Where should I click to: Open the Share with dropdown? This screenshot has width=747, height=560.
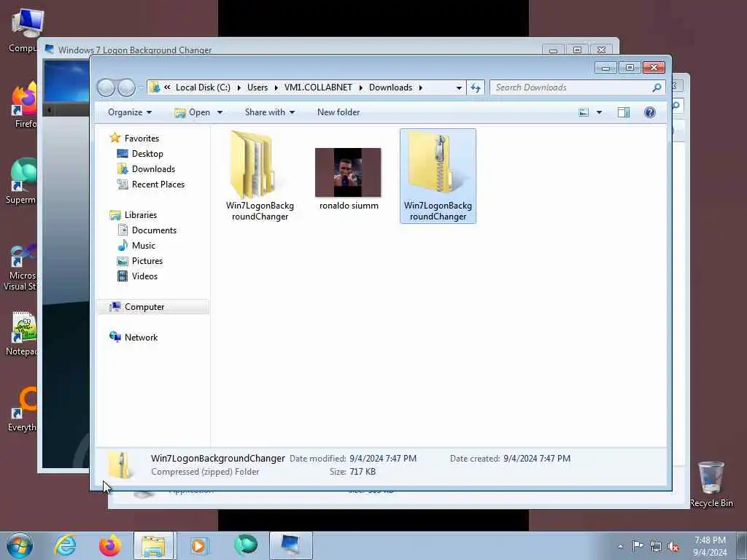(270, 112)
